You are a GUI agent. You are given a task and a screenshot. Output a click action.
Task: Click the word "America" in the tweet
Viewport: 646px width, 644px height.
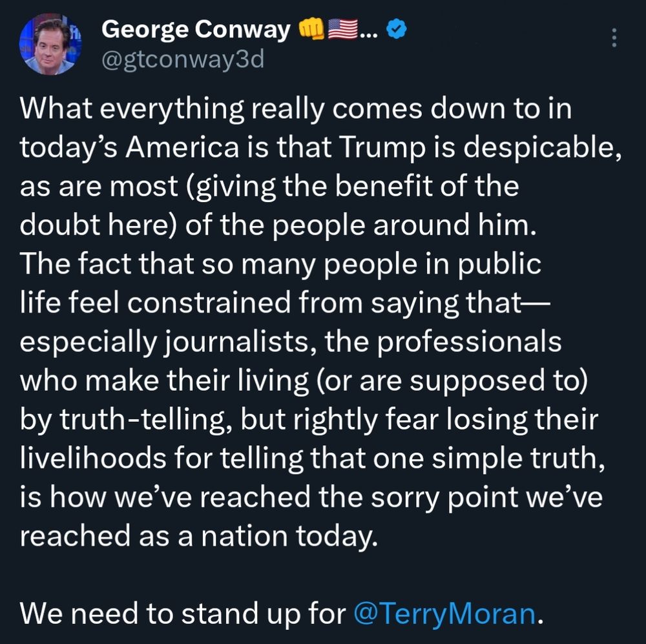tap(182, 147)
